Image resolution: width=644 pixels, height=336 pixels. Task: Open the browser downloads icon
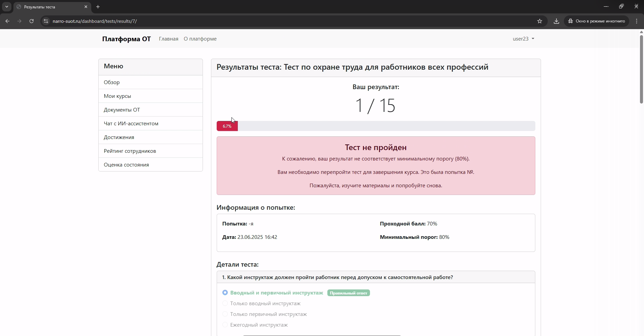[x=556, y=21]
